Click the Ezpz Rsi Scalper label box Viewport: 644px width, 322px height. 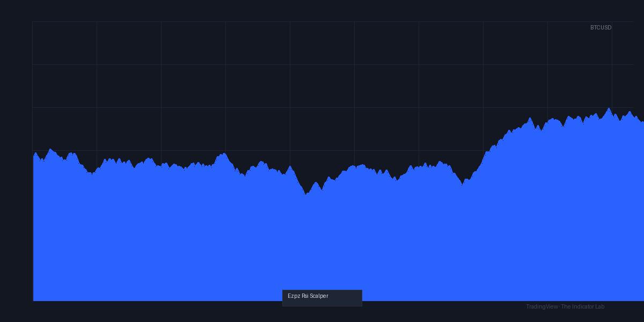[322, 298]
